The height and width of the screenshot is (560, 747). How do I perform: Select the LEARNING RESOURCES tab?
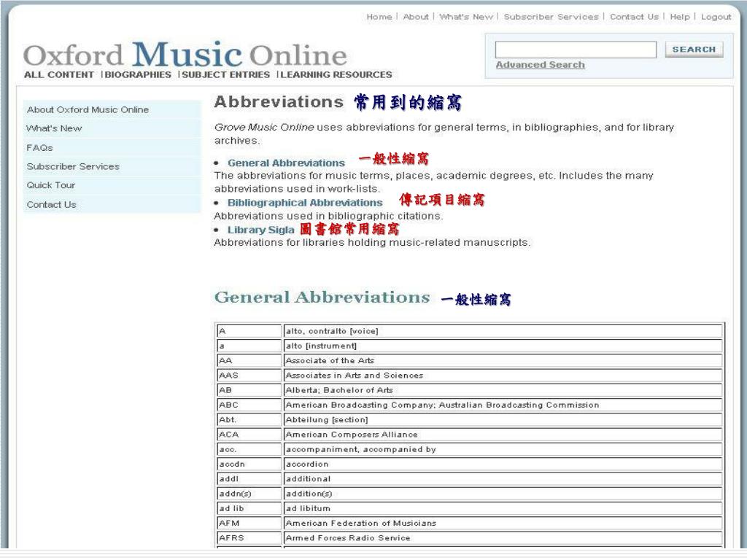coord(336,75)
